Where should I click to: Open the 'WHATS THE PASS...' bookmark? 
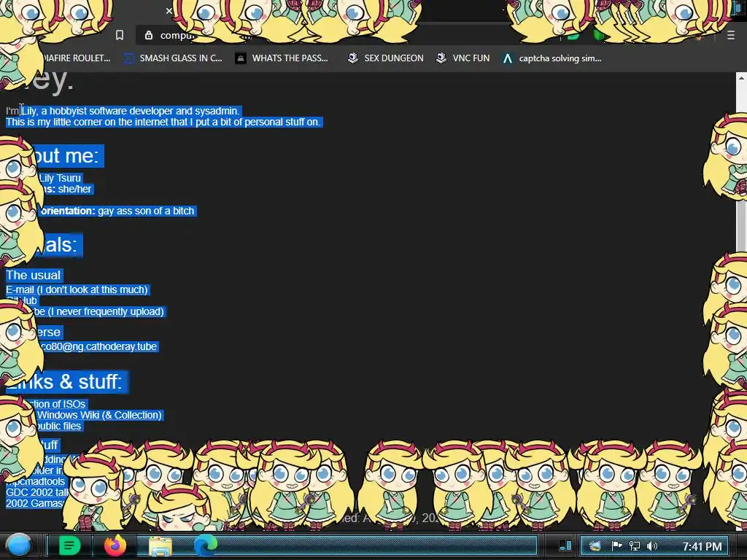coord(282,58)
